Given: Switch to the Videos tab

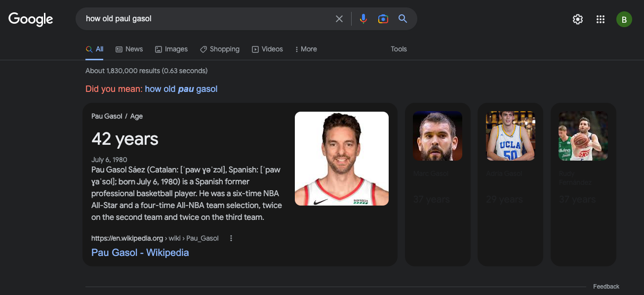Looking at the screenshot, I should (267, 49).
